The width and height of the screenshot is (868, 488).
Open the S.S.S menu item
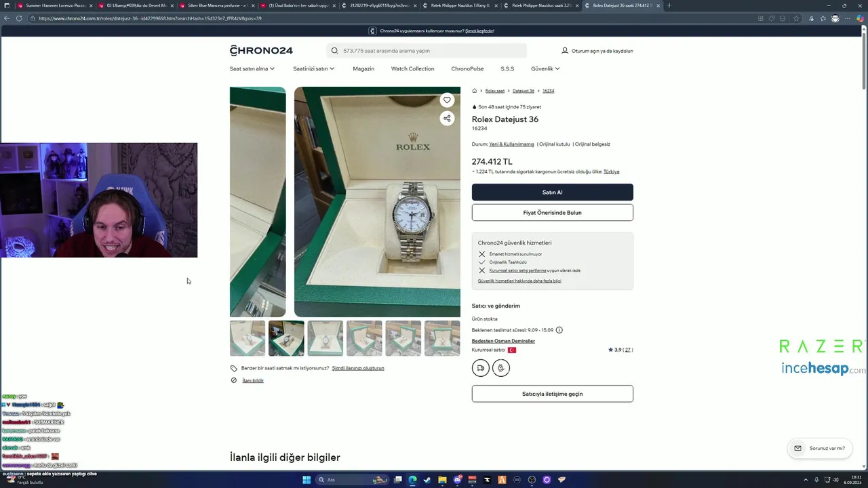(507, 68)
